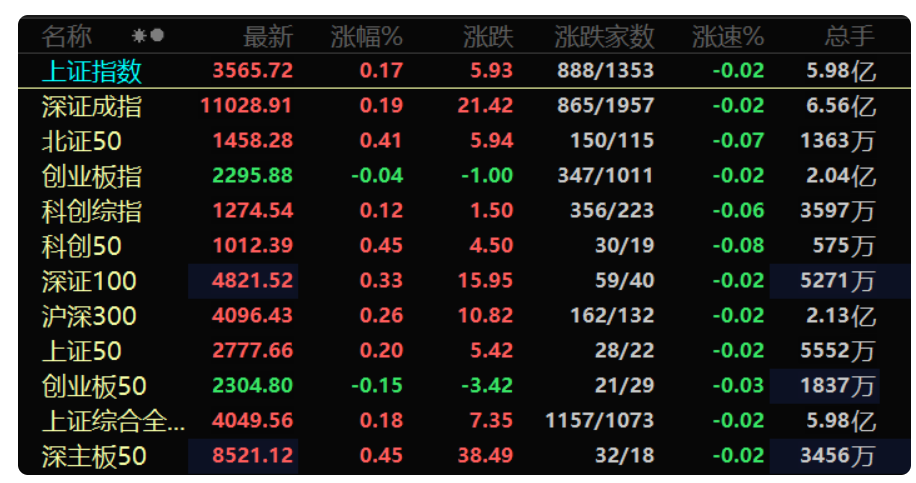Click advance/decline count 150/115
Viewport: 916px width, 483px height.
612,141
